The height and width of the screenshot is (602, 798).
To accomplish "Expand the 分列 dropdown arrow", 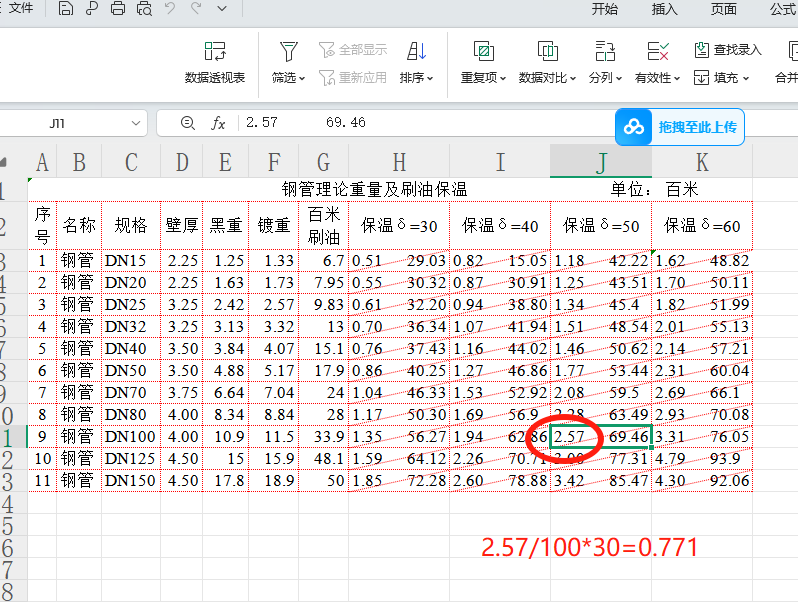I will (619, 78).
